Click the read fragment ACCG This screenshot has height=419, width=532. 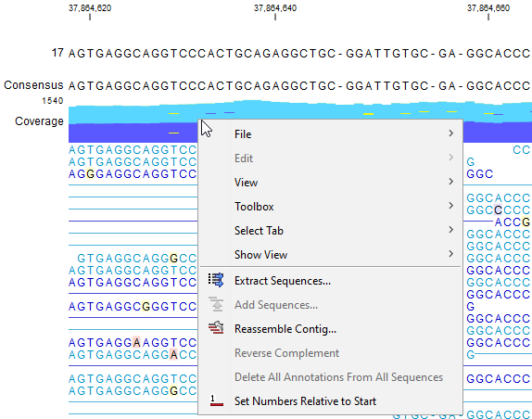pyautogui.click(x=512, y=222)
